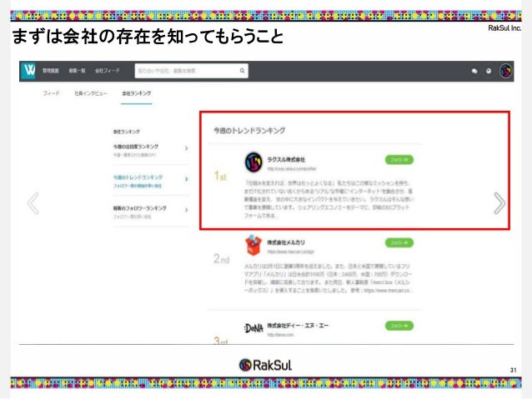
Task: Click the RakSul logo in the footer
Action: (x=265, y=365)
